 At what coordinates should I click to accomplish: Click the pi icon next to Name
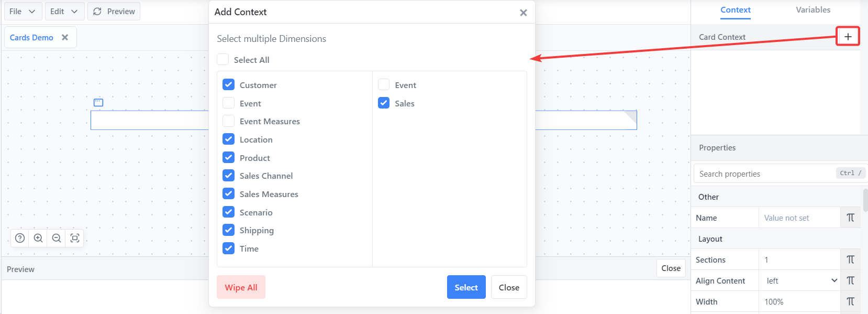850,218
